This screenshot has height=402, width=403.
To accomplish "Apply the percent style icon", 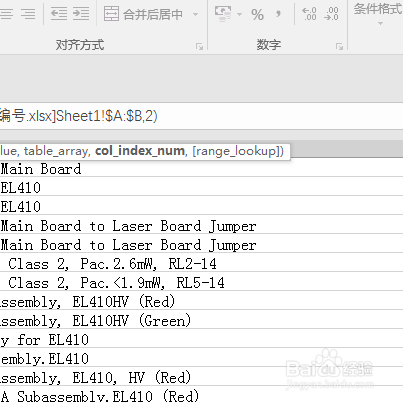I will [x=257, y=15].
